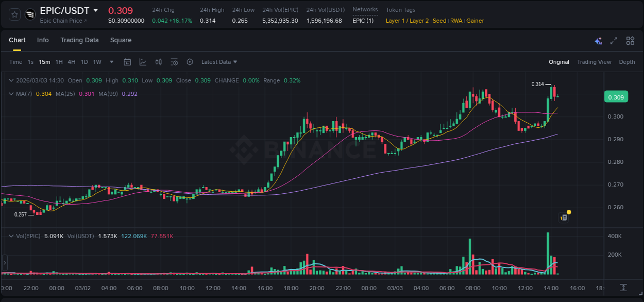Open the widget layout grid icon
Image resolution: width=644 pixels, height=302 pixels.
[x=630, y=40]
